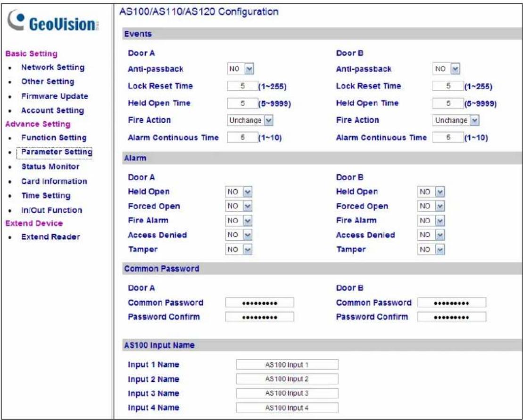This screenshot has width=523, height=420.
Task: Select Parameter Setting in sidebar
Action: pos(57,152)
